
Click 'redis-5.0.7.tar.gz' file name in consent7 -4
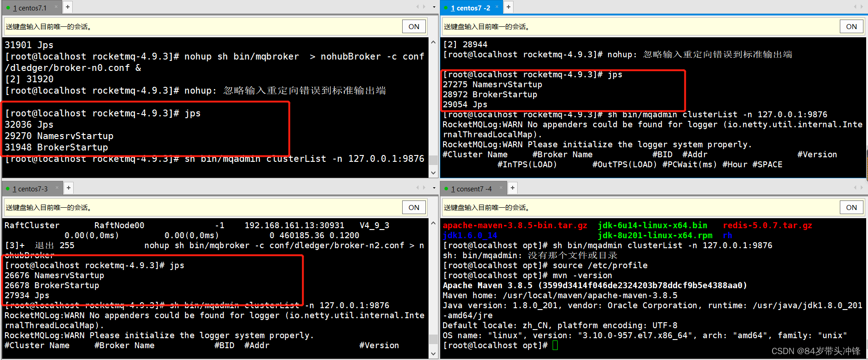[x=768, y=225]
